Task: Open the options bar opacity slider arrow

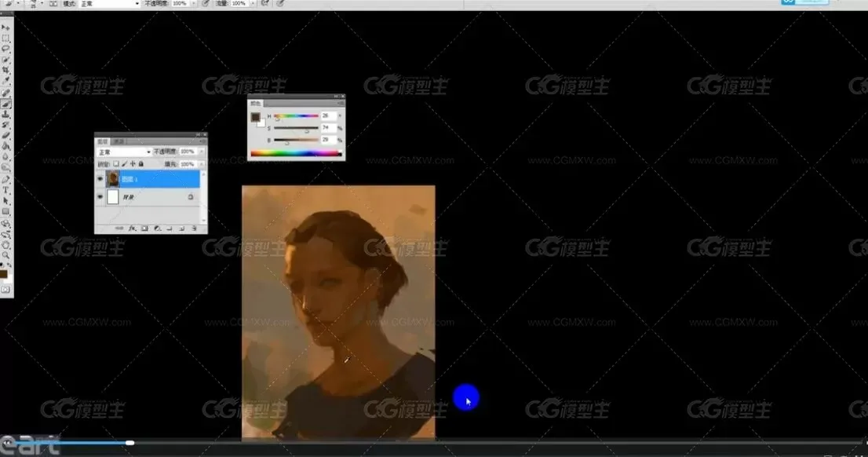Action: click(193, 3)
